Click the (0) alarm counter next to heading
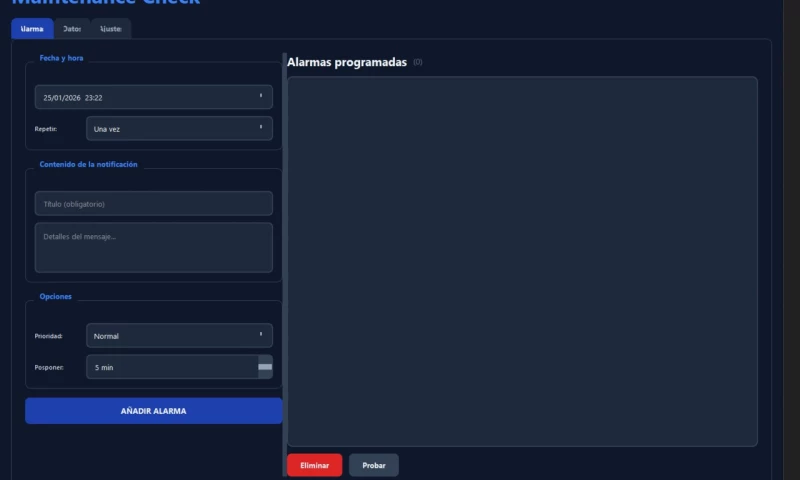Image resolution: width=800 pixels, height=480 pixels. tap(418, 62)
